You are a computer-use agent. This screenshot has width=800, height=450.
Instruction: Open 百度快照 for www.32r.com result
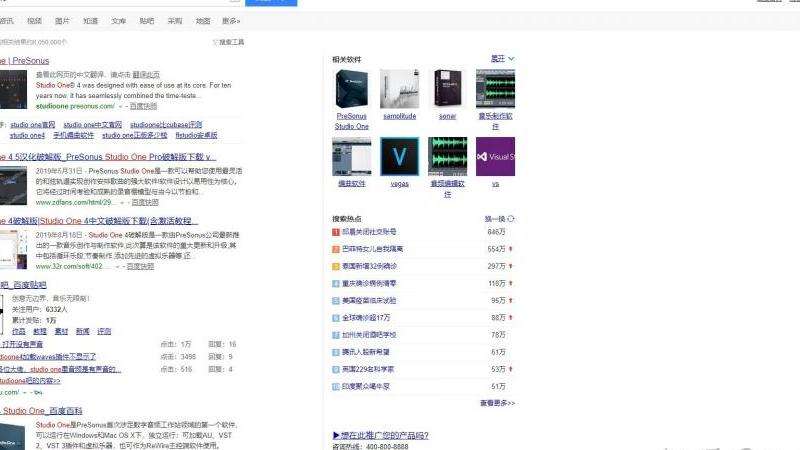pyautogui.click(x=140, y=266)
